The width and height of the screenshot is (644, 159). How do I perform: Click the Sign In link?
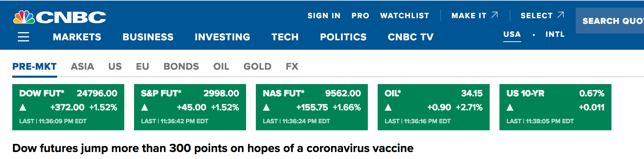point(324,16)
